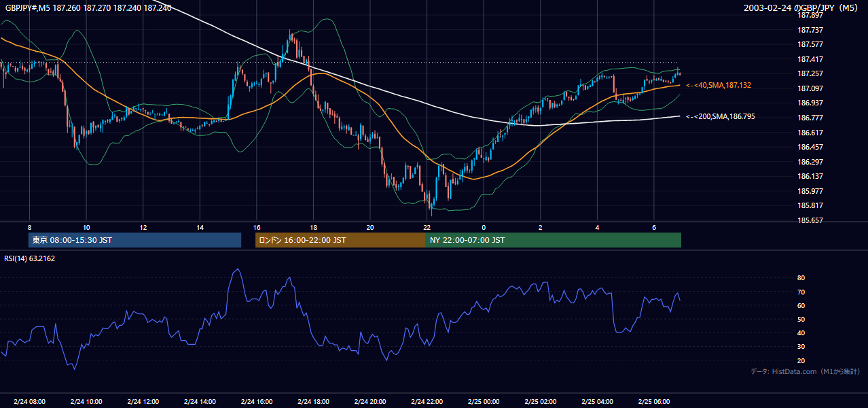Viewport: 868px width, 408px height.
Task: Click RSI level 80 on the axis
Action: [801, 278]
